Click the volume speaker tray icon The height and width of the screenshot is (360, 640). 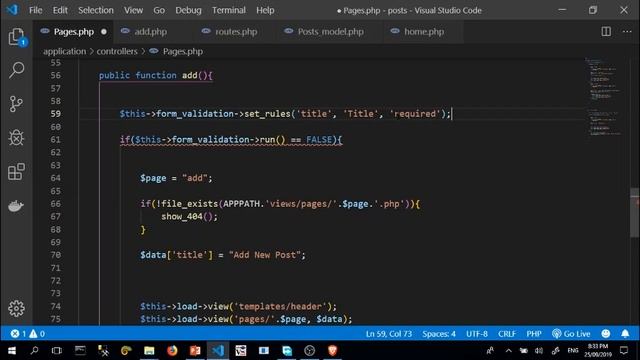click(x=539, y=351)
